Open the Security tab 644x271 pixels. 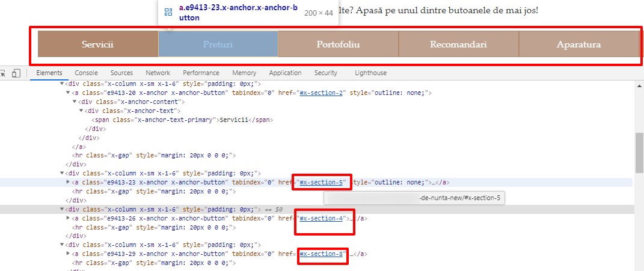click(326, 73)
